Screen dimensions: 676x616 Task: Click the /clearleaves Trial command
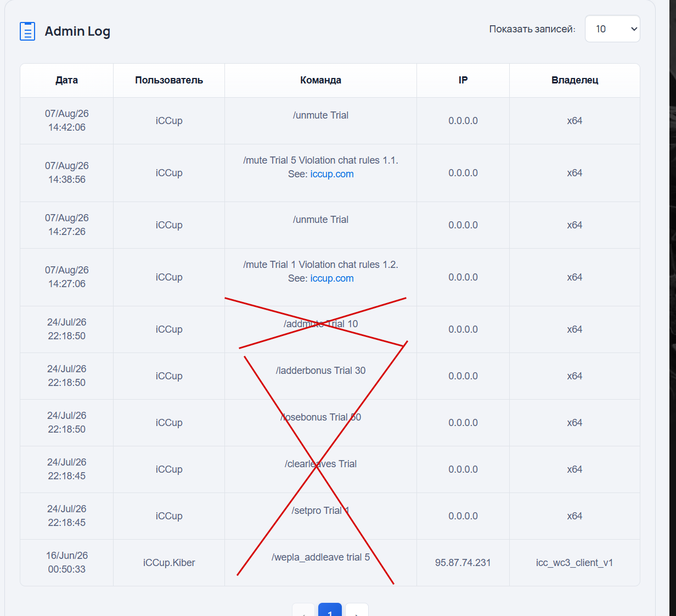[320, 464]
